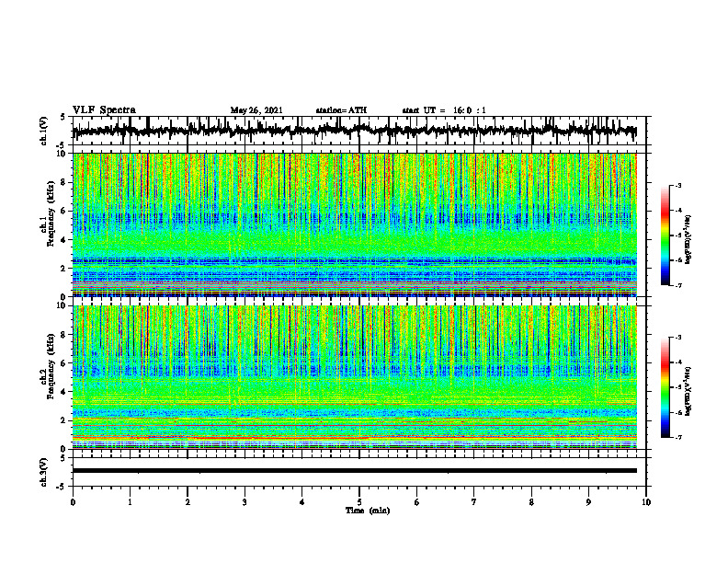Click time axis tick label "6"
This screenshot has width=728, height=563.
pyautogui.click(x=417, y=502)
